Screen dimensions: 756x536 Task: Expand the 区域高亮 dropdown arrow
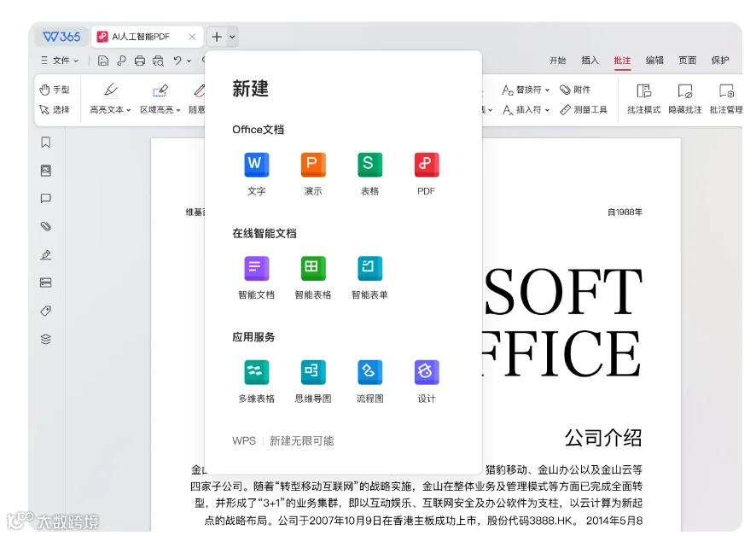(x=178, y=110)
